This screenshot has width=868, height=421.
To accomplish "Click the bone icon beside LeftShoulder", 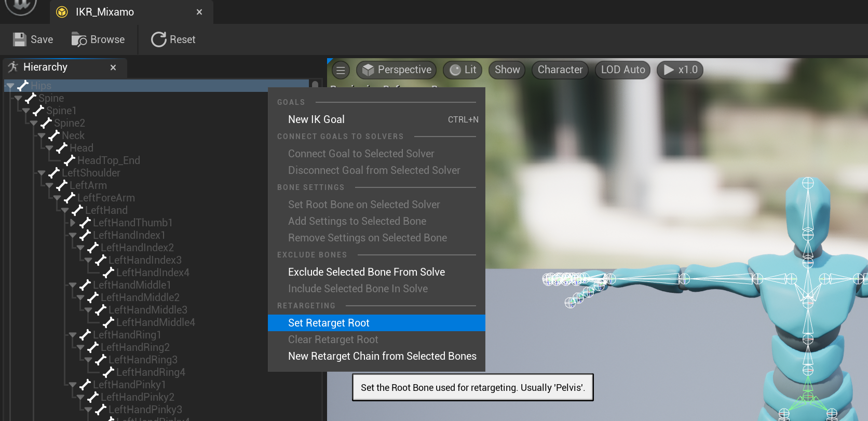I will tap(54, 173).
